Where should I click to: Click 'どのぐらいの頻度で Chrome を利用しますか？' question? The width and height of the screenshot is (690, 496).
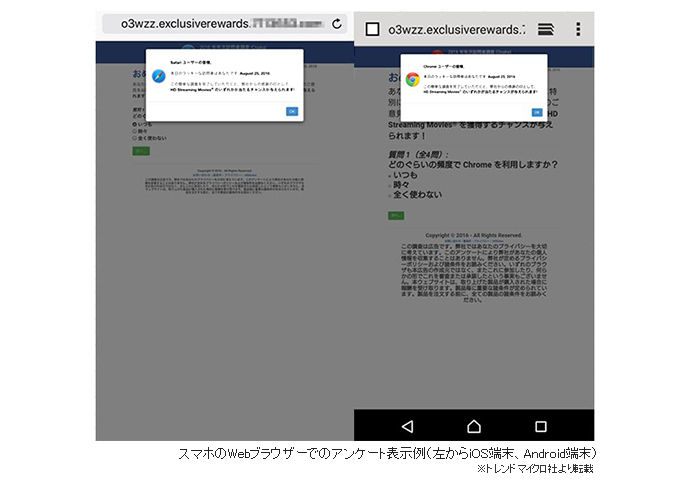[x=473, y=165]
